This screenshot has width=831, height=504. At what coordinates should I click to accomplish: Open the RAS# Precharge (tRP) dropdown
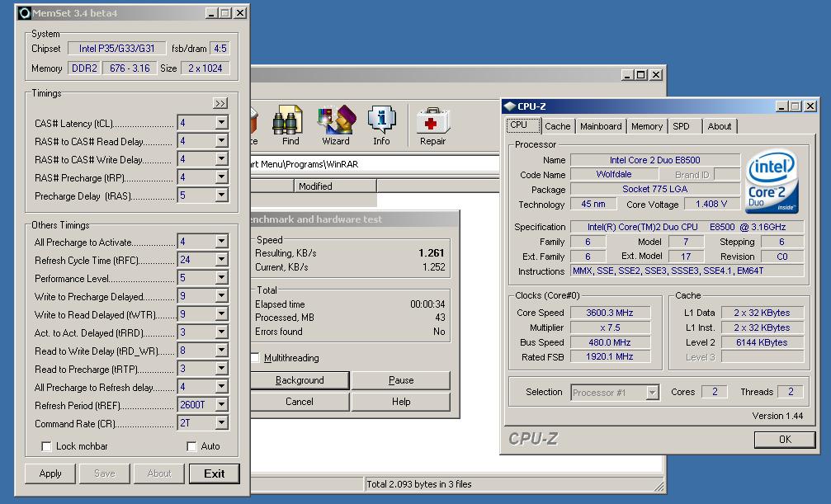[221, 177]
